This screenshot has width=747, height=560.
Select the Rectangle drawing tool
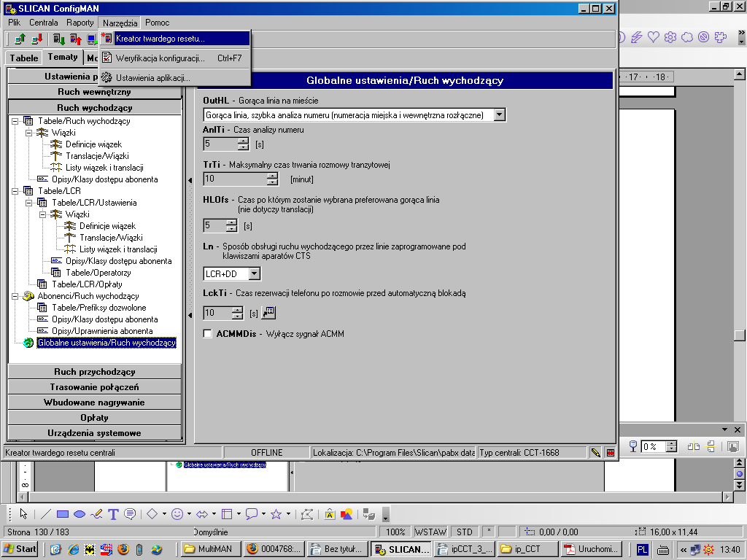[x=63, y=514]
